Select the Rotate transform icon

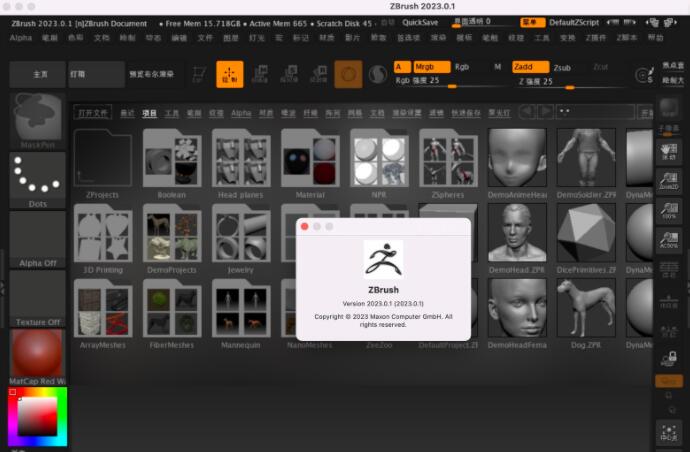(318, 74)
